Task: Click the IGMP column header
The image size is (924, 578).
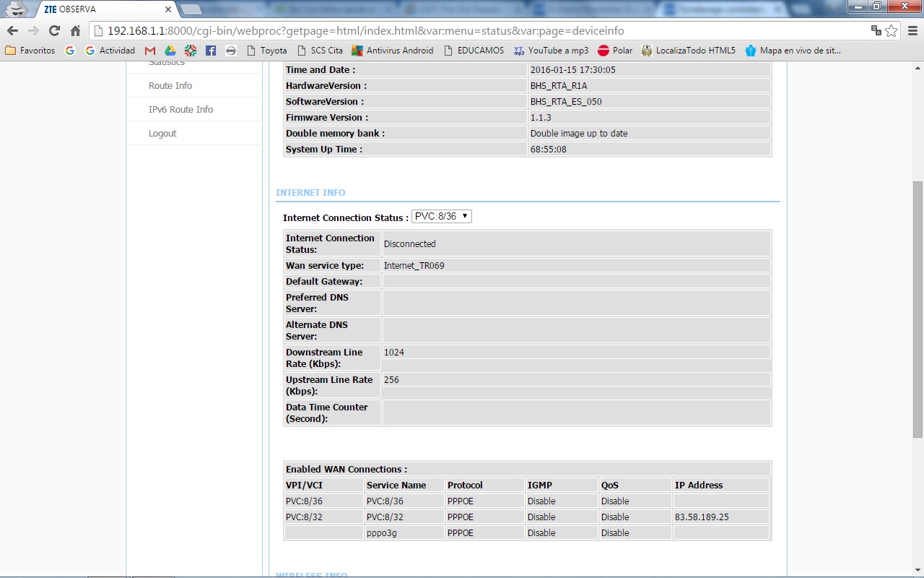Action: click(x=540, y=486)
